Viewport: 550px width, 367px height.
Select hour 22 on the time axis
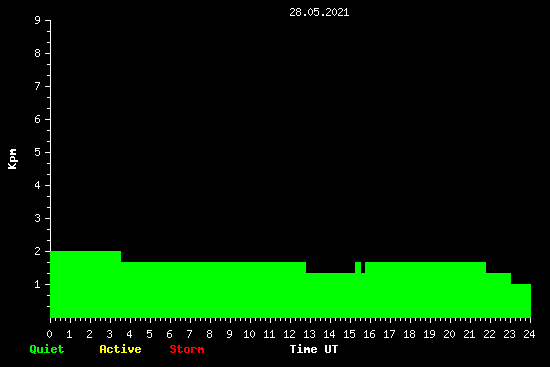[489, 334]
